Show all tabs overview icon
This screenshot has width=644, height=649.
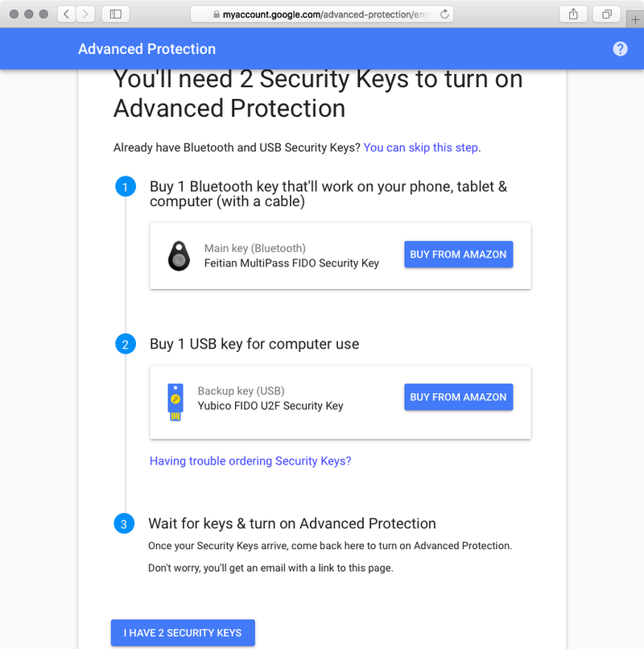point(606,14)
